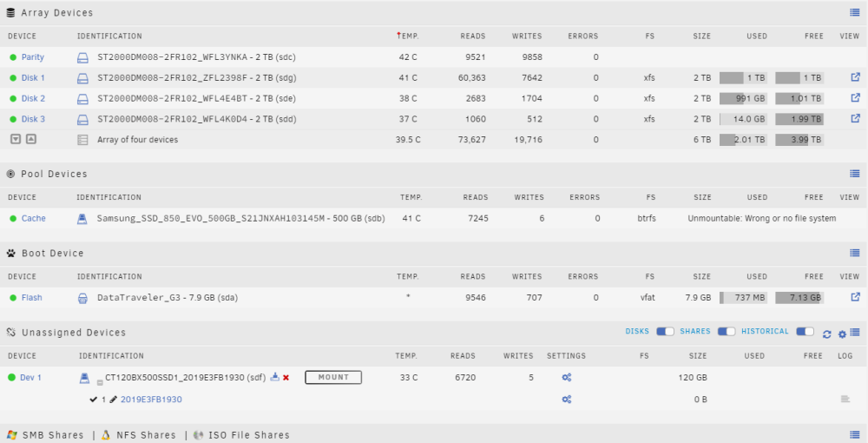868x443 pixels.
Task: Click the array summary icon beside Array of four devices
Action: pyautogui.click(x=82, y=140)
